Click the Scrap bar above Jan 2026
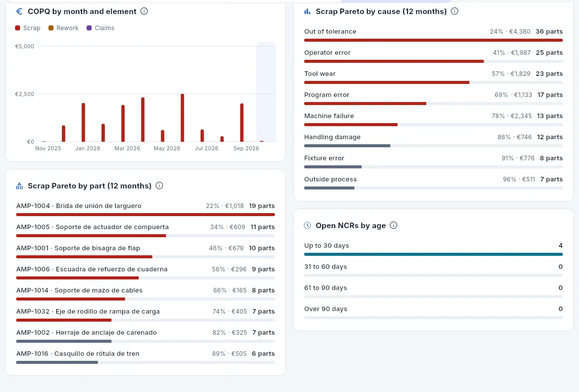The width and height of the screenshot is (579, 392). pyautogui.click(x=83, y=122)
